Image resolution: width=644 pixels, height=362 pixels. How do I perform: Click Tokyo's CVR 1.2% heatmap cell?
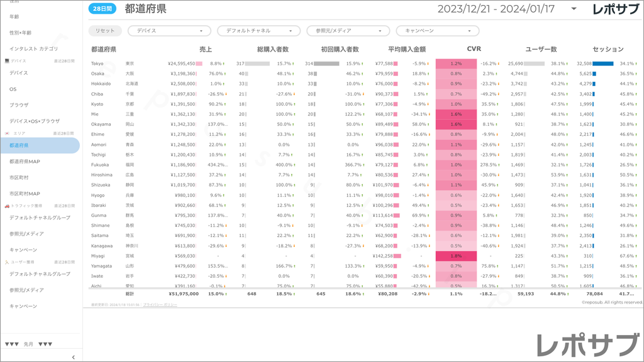click(456, 63)
